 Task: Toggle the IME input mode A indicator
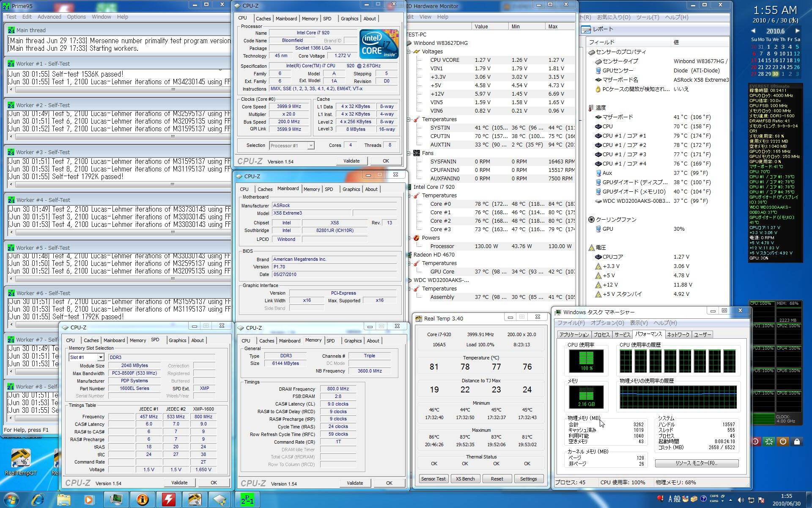670,499
